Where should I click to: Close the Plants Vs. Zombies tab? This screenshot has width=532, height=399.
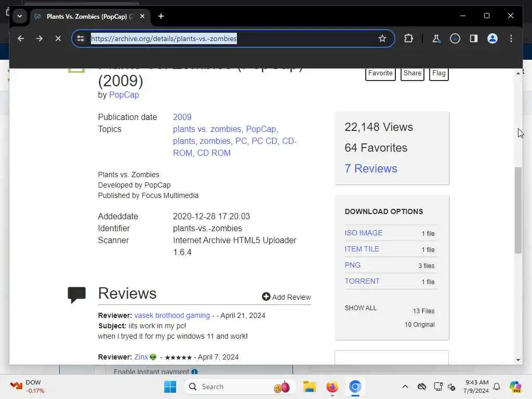pos(142,16)
